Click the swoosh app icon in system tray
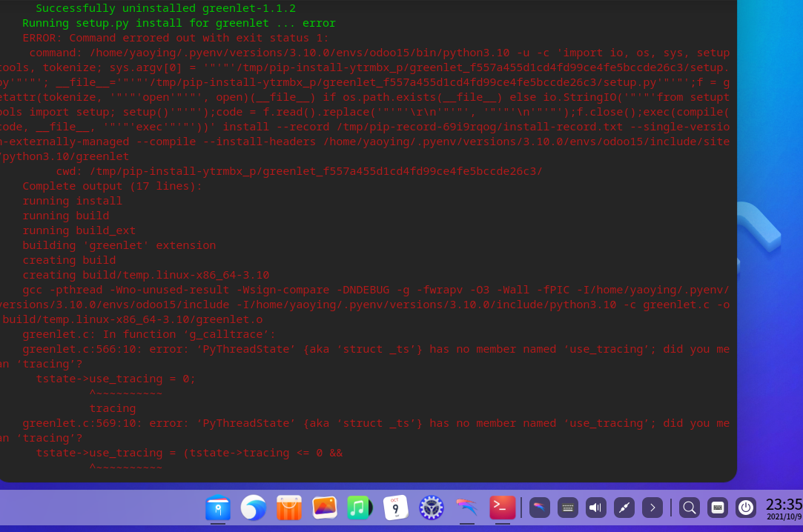This screenshot has width=803, height=532. click(539, 507)
